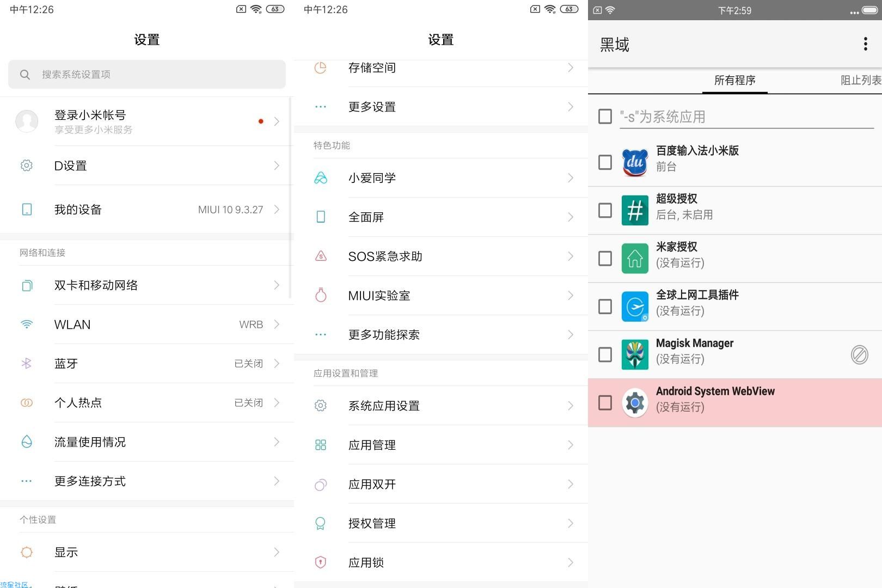Tap the 双卡和移动网络 SIM icon

pyautogui.click(x=26, y=285)
